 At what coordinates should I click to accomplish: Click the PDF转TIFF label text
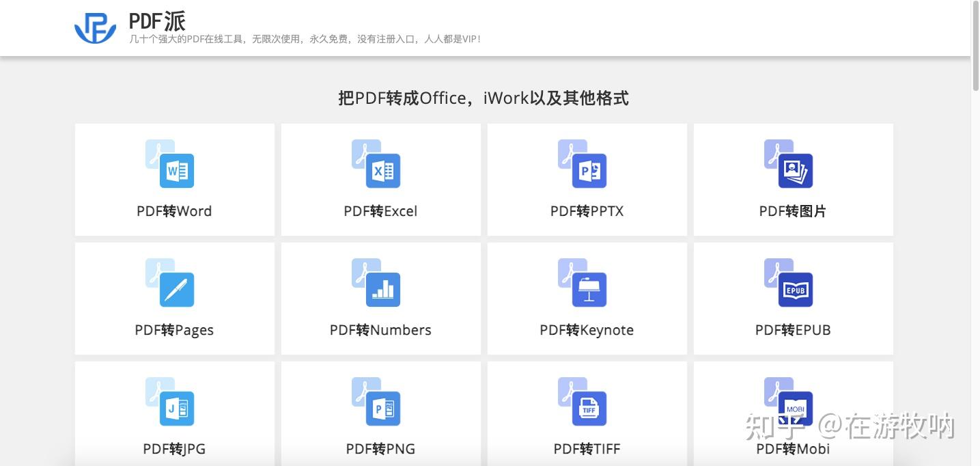(587, 449)
